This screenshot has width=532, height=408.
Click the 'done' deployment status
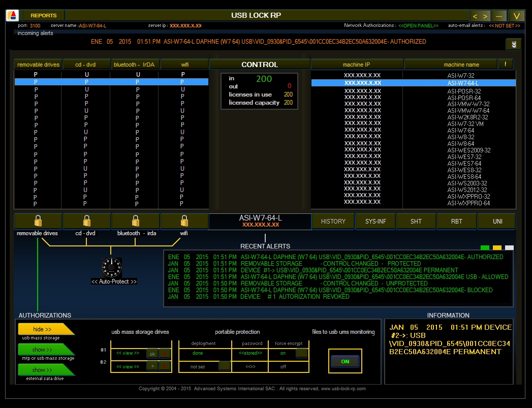pos(198,353)
